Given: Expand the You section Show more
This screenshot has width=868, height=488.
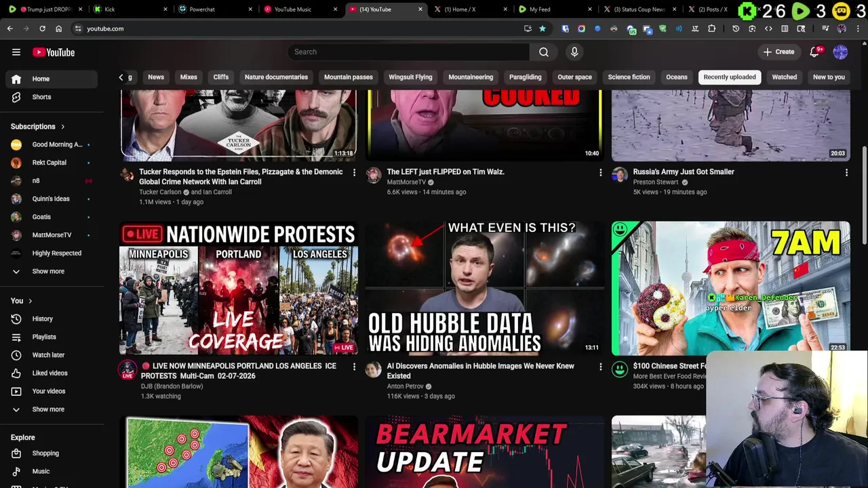Looking at the screenshot, I should point(52,409).
